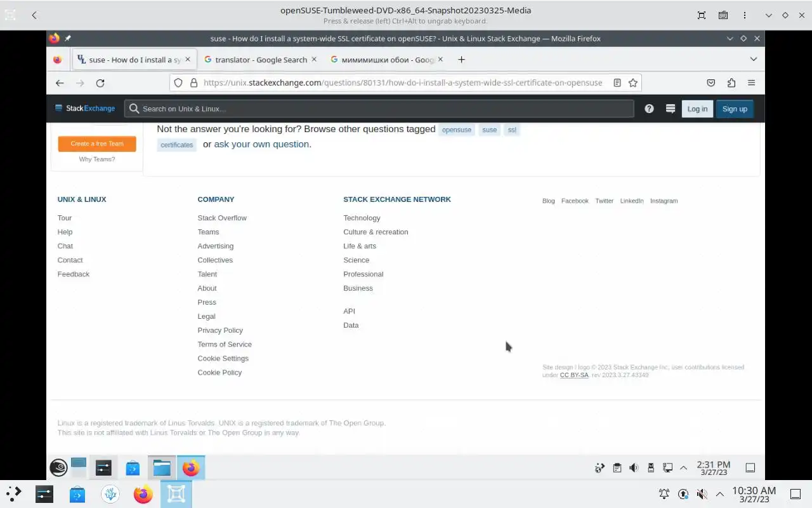The height and width of the screenshot is (508, 812).
Task: Open Stack Exchange help question-mark icon
Action: tap(649, 109)
